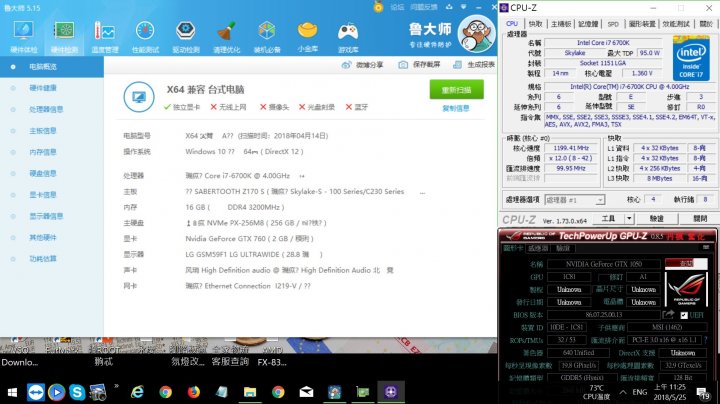Screen dimensions: 720x404
Task: Click the camera icon to save screenshot
Action: 403,65
